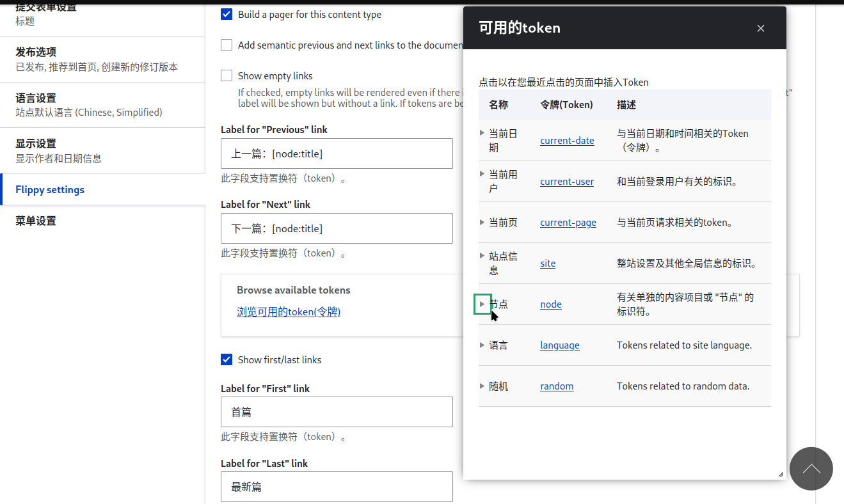Expand the 节点 token row

(x=482, y=304)
